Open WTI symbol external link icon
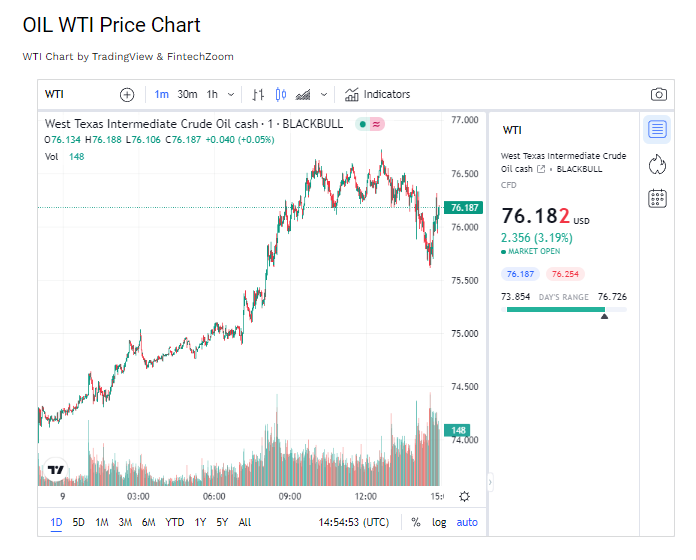This screenshot has height=560, width=696. click(x=541, y=169)
